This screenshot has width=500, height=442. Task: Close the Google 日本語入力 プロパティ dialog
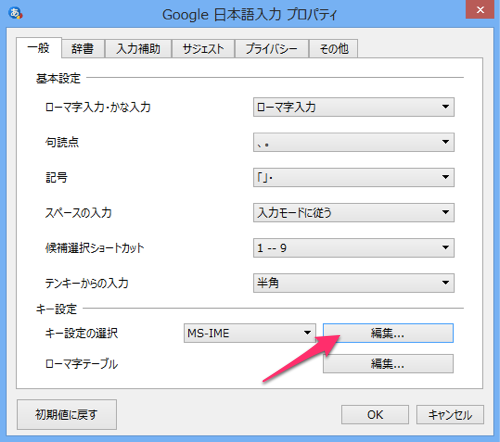pyautogui.click(x=480, y=10)
